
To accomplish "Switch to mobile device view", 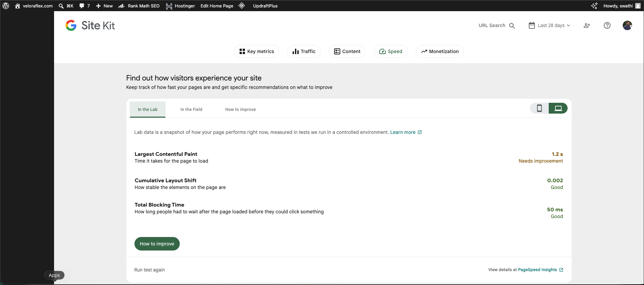I will [539, 108].
